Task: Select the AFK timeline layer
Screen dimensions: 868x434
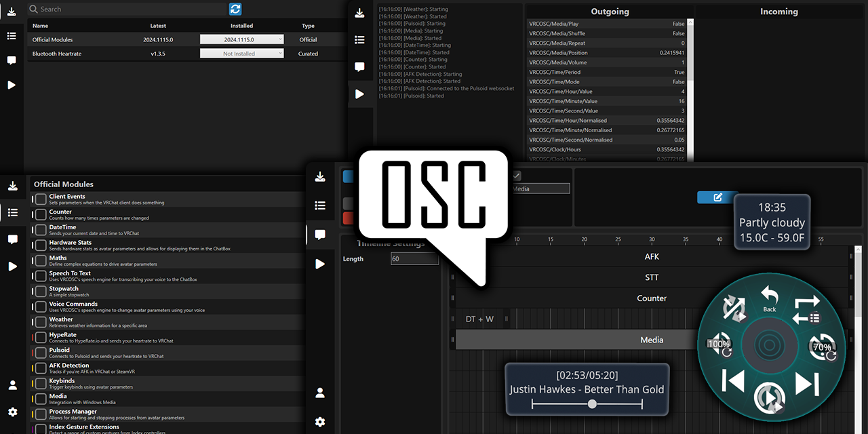Action: click(x=652, y=256)
